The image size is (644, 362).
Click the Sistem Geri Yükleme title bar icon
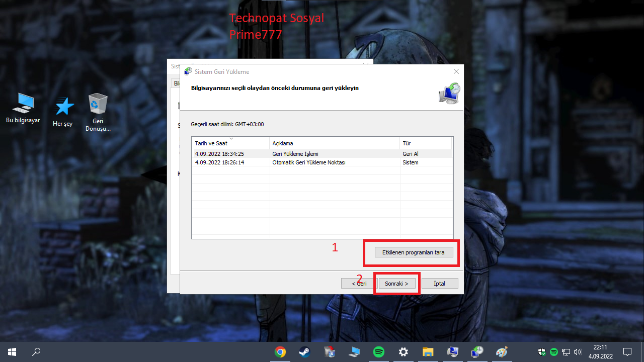point(188,71)
